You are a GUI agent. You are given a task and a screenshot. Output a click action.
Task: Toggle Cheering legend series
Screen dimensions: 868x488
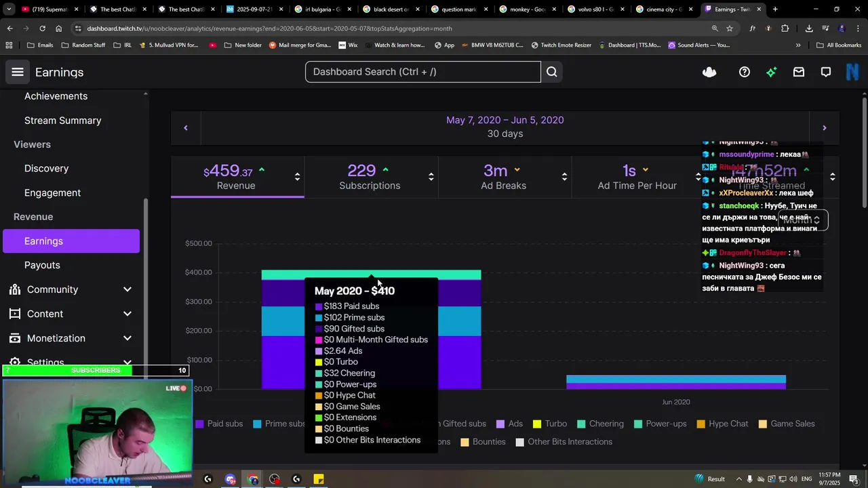coord(600,424)
